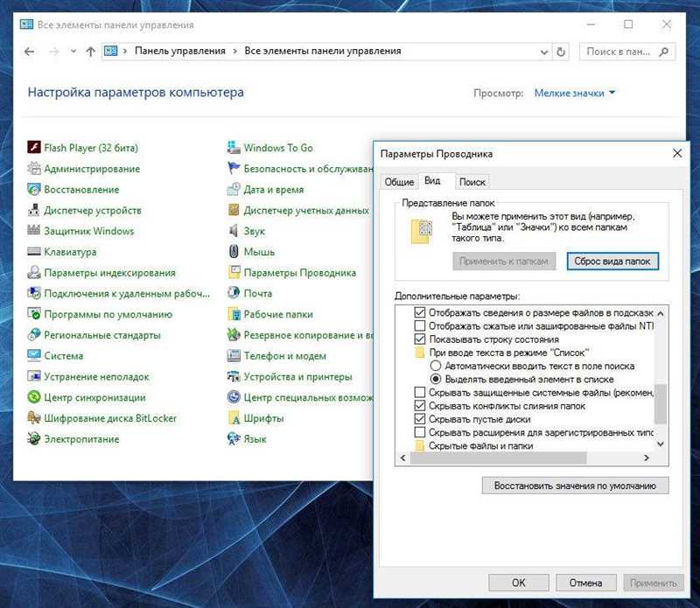This screenshot has height=608, width=700.
Task: Toggle Скрывать пустые диски checkbox
Action: click(x=420, y=419)
